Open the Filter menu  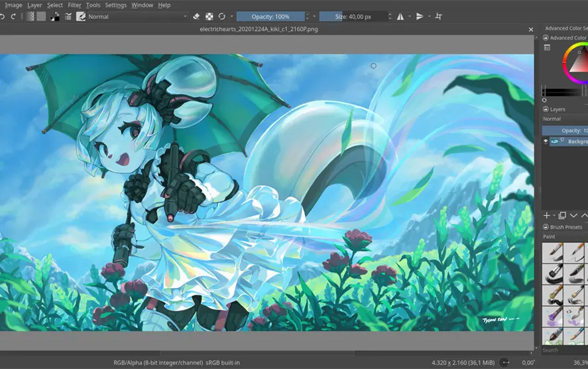click(x=74, y=5)
